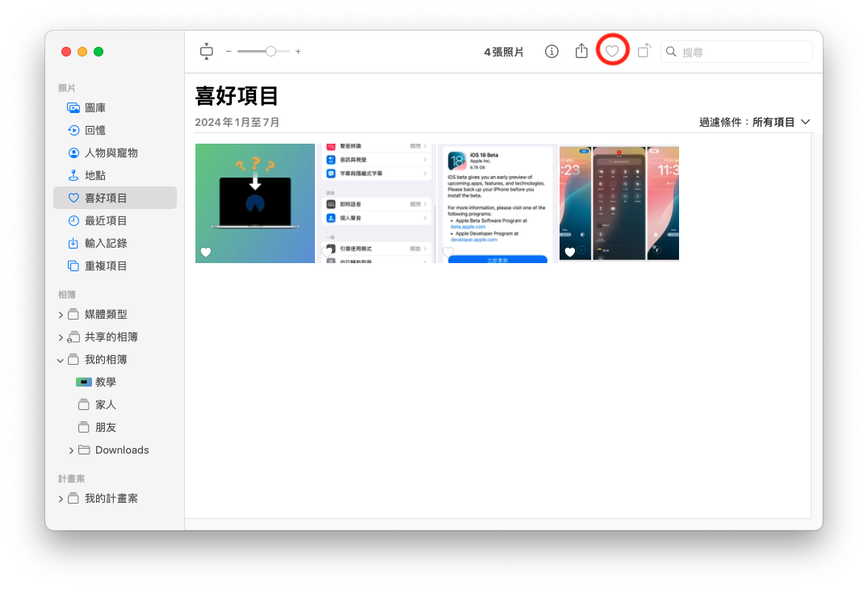Click the aspect ratio zoom-to-fit icon
The width and height of the screenshot is (868, 590).
[207, 52]
